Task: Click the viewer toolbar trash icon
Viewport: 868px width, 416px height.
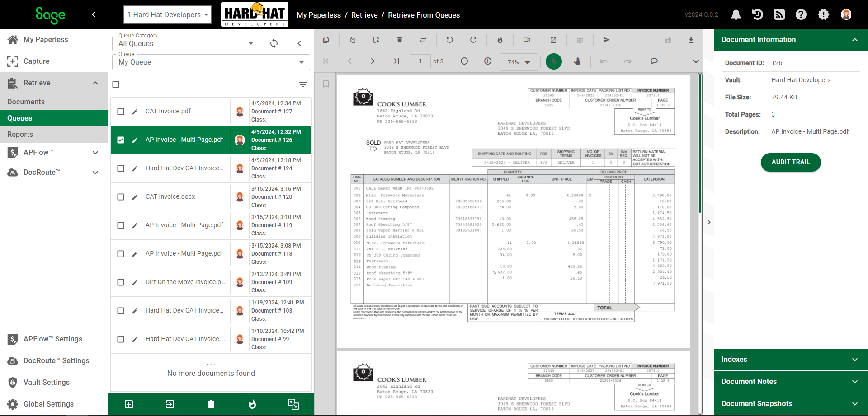Action: [400, 40]
